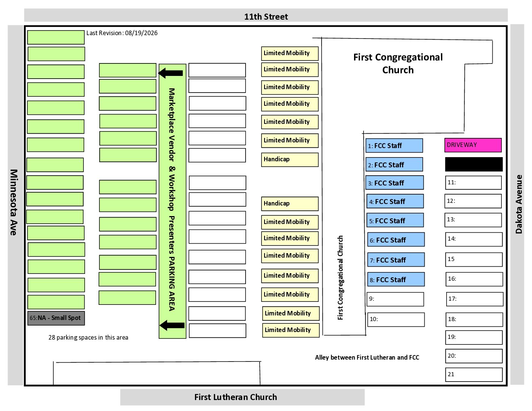Viewport: 532px width, 411px height.
Task: Click empty parking spot 10:
Action: 396,320
